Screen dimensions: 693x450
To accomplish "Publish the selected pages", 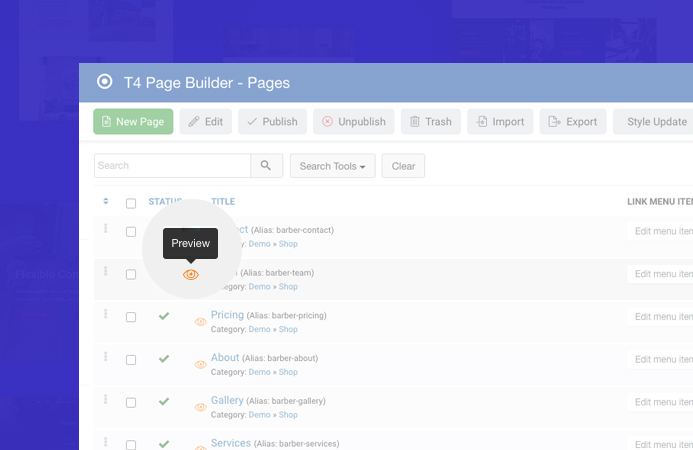I will 272,122.
